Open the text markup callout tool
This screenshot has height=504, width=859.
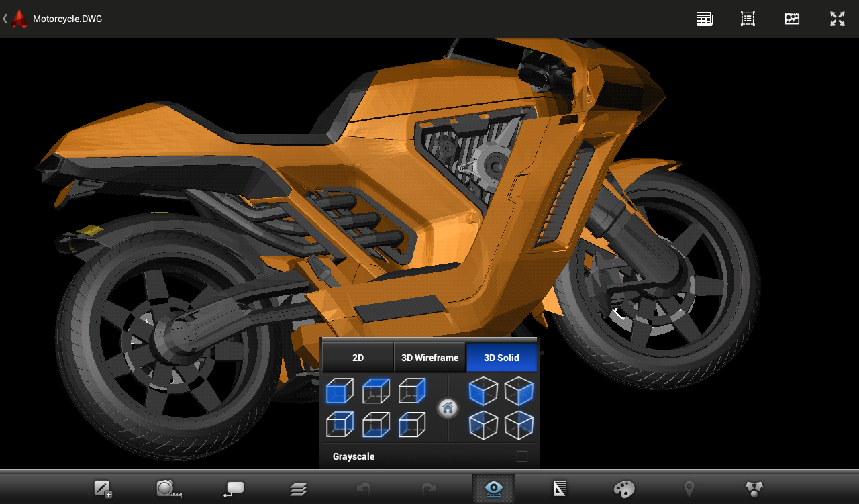tap(234, 489)
